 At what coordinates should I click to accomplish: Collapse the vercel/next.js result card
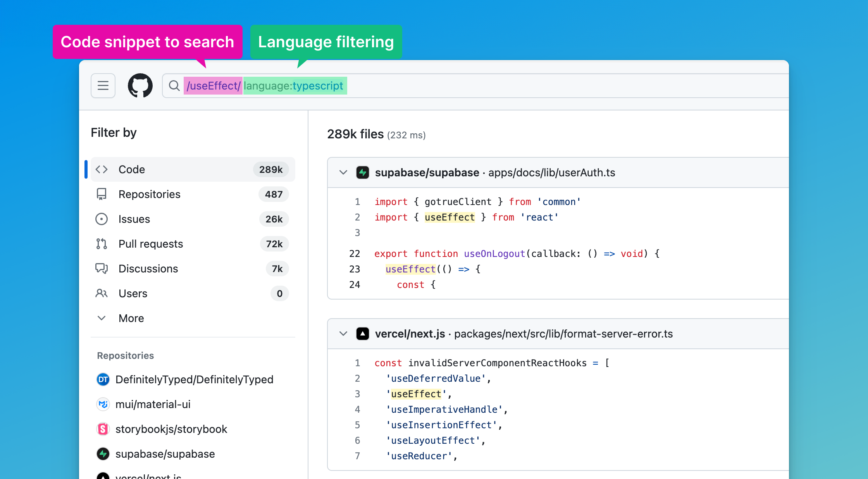tap(343, 334)
